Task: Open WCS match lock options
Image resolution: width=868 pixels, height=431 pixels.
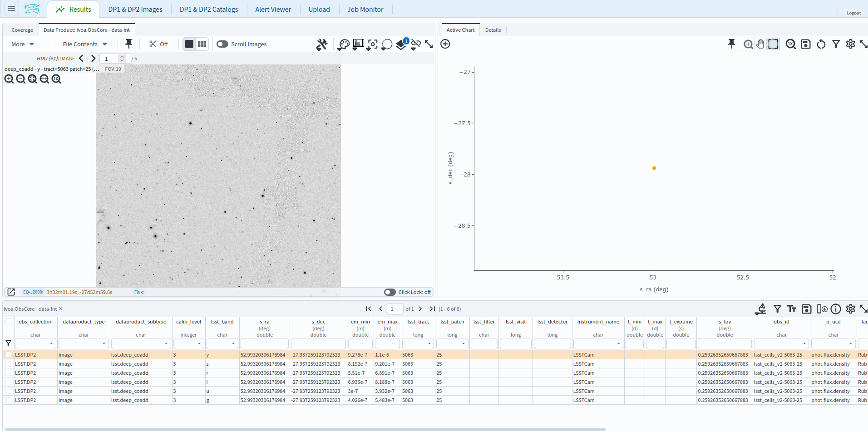Action: coord(416,44)
